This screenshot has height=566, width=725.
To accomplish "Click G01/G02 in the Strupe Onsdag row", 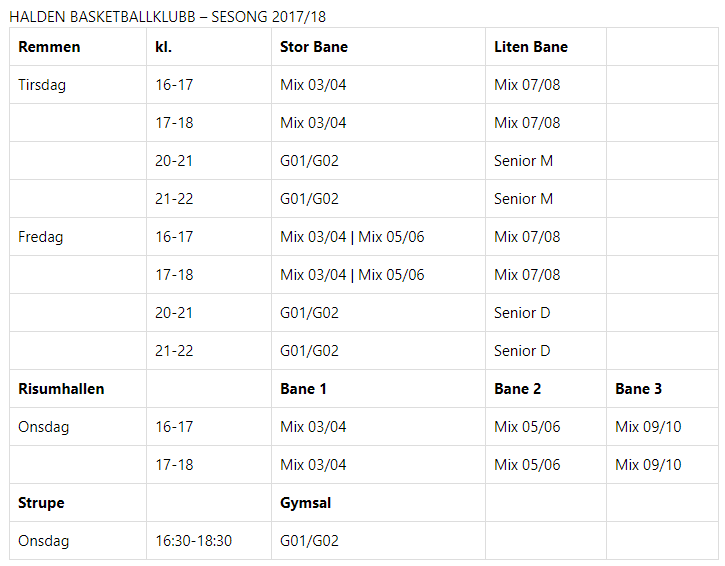I will click(x=310, y=541).
